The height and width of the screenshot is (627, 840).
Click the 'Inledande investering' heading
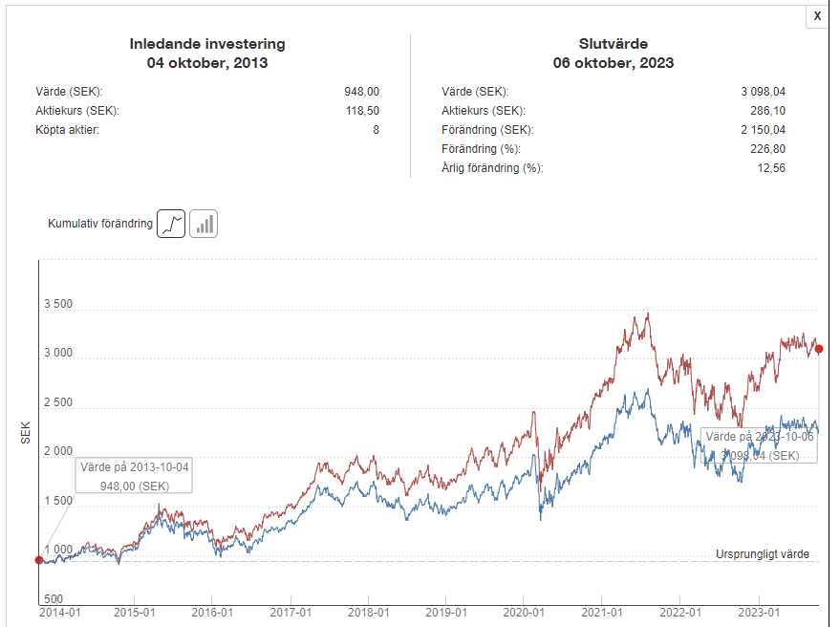pyautogui.click(x=207, y=44)
